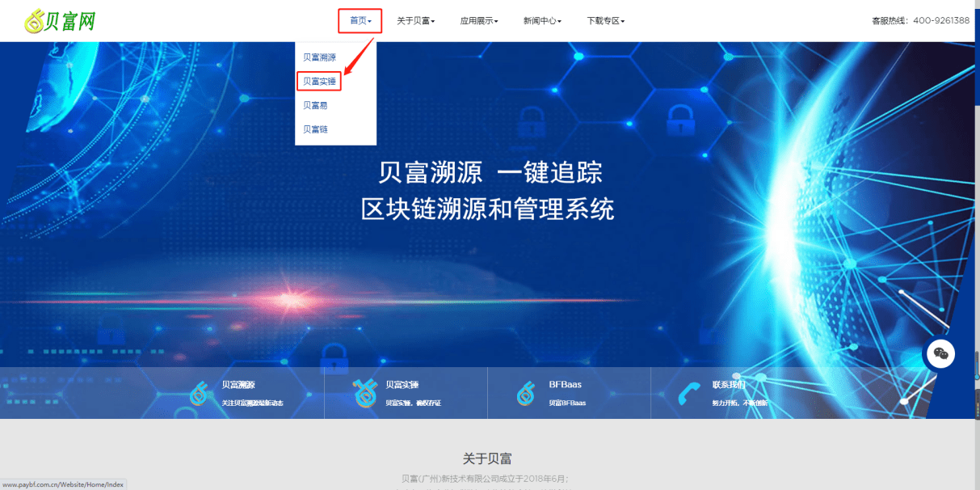Click the 贝富网 site logo
The height and width of the screenshot is (490, 980).
click(x=58, y=20)
